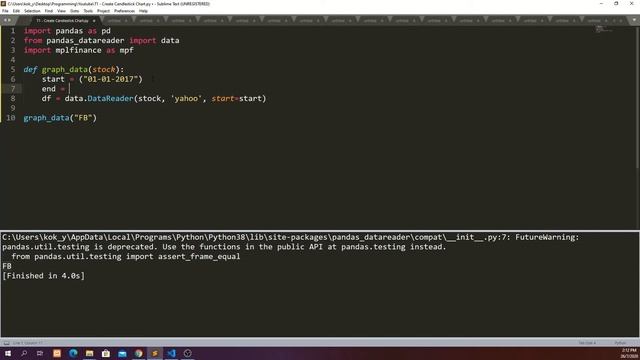Open the Selection menu
The width and height of the screenshot is (640, 360).
click(x=32, y=11)
